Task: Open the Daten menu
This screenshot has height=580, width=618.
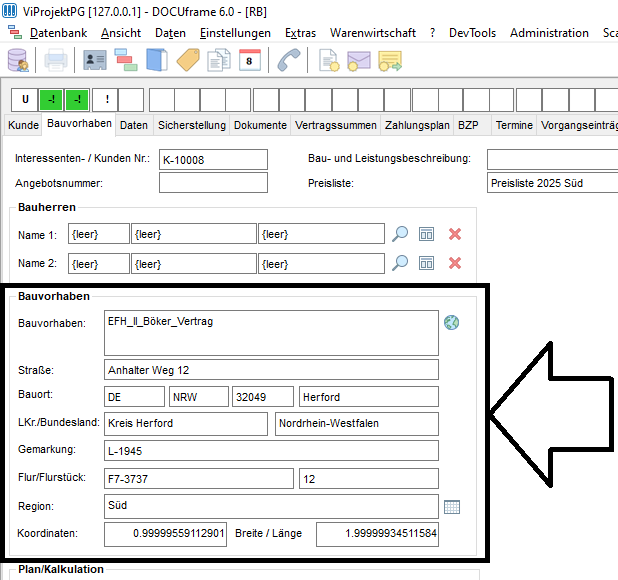Action: click(x=170, y=33)
